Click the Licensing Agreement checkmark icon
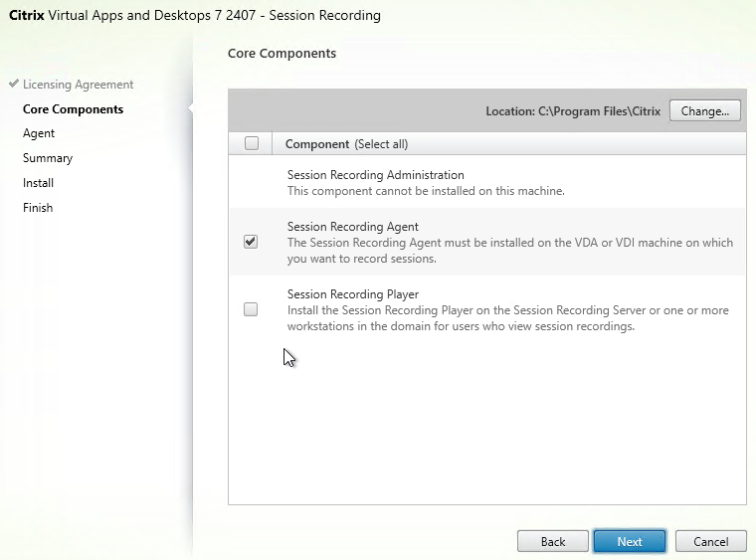 click(x=14, y=84)
